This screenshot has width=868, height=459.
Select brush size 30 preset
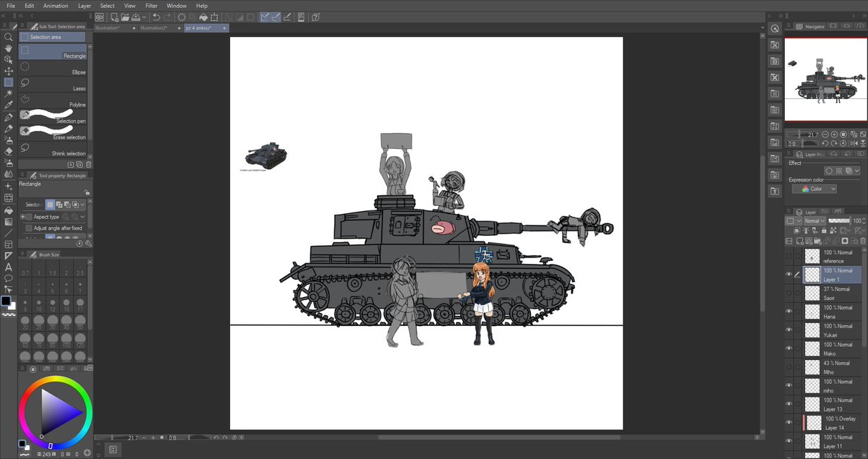click(54, 322)
